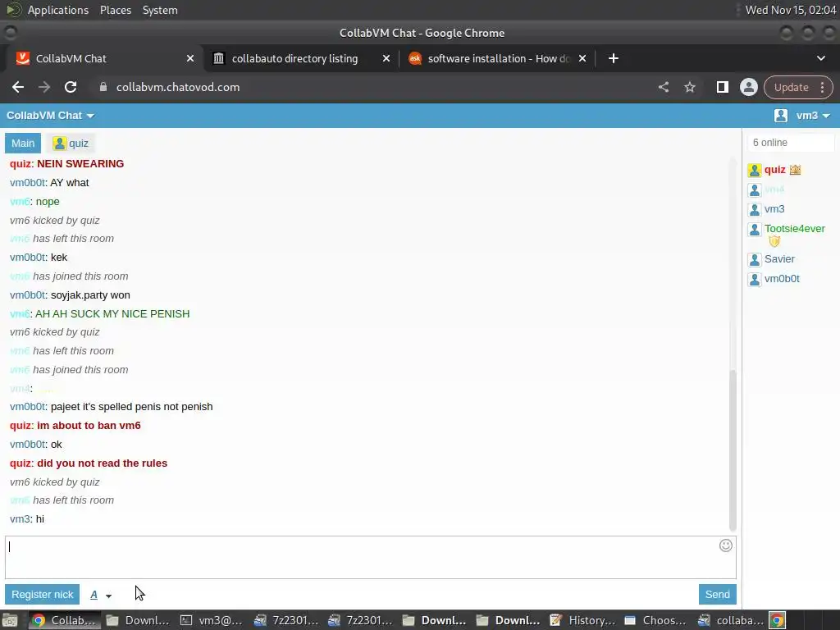Click the vm3 avatar icon in header
The height and width of the screenshot is (630, 840).
click(x=781, y=116)
